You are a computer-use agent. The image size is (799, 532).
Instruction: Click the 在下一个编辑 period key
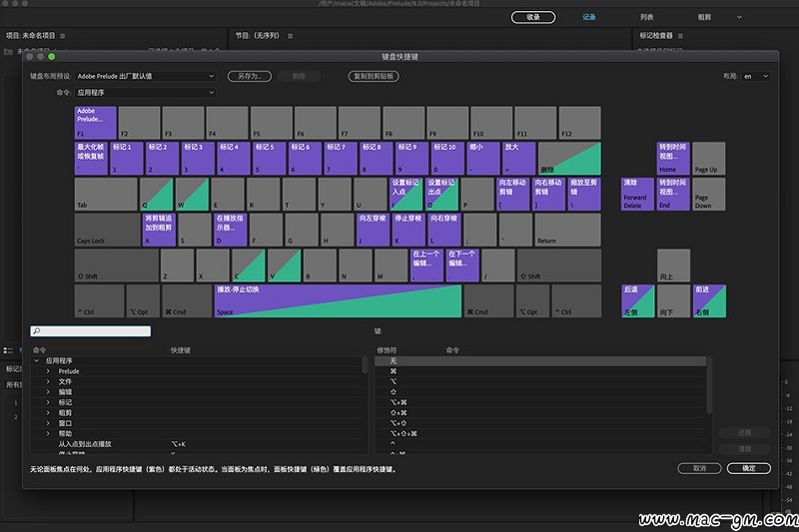[x=462, y=266]
